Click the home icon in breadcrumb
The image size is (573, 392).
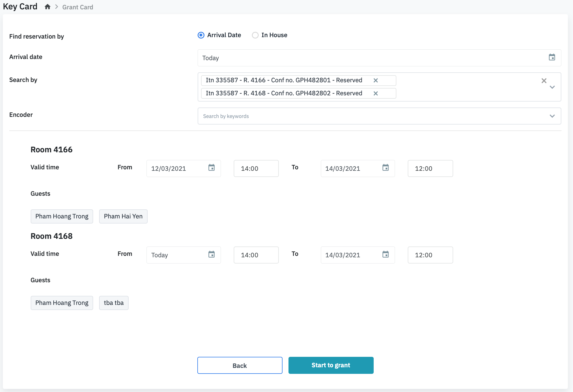point(47,7)
